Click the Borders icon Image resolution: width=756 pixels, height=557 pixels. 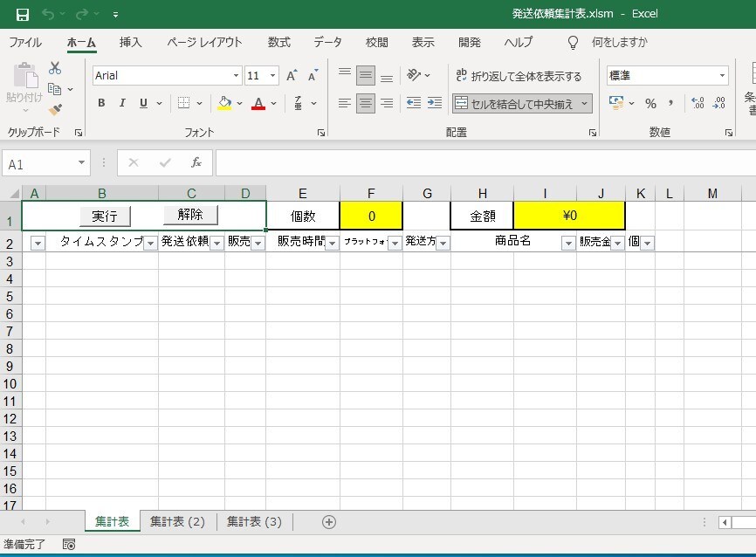point(183,103)
